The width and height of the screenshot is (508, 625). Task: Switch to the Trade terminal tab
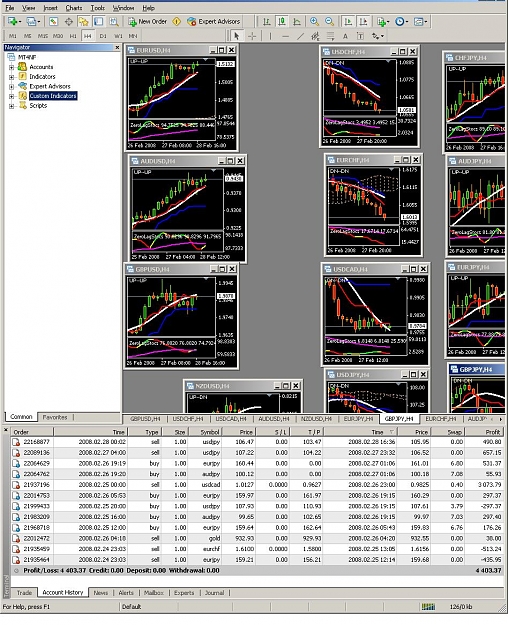click(24, 593)
